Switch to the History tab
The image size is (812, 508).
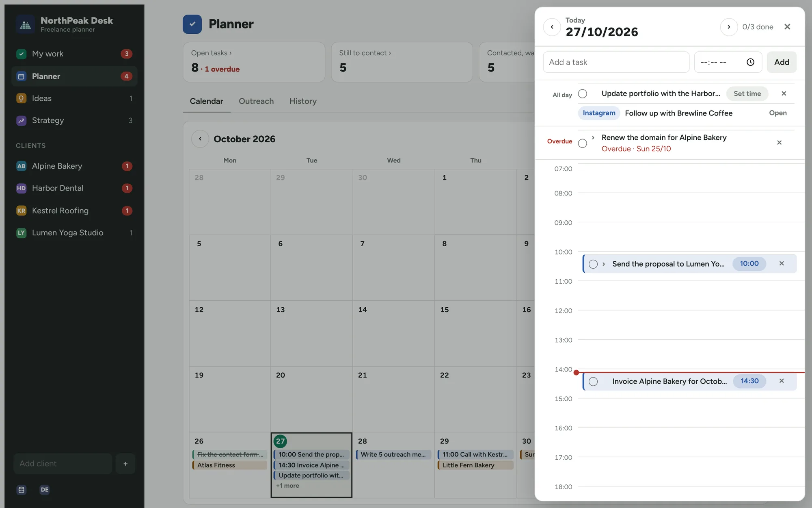point(303,101)
